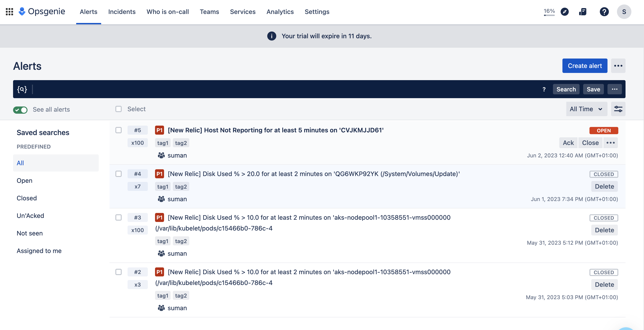
Task: Click tag2 on alert #4
Action: click(181, 187)
